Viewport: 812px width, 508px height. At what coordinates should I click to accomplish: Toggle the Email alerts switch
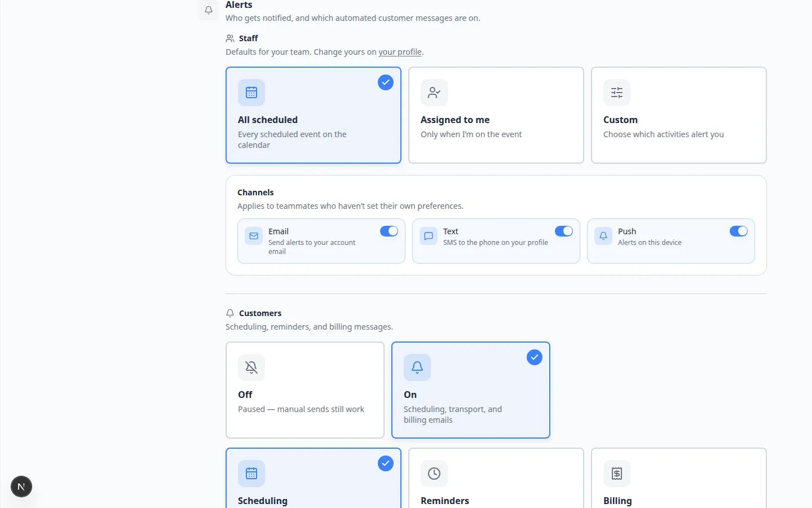coord(389,231)
